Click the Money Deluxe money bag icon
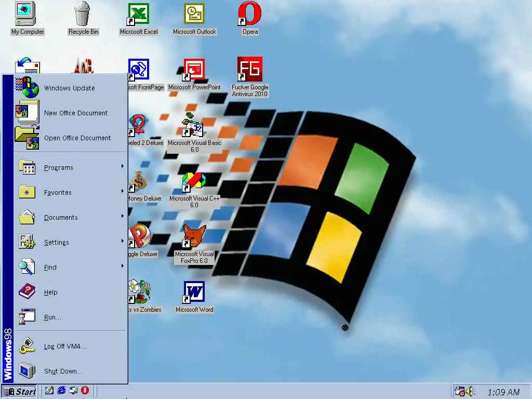 click(x=138, y=181)
